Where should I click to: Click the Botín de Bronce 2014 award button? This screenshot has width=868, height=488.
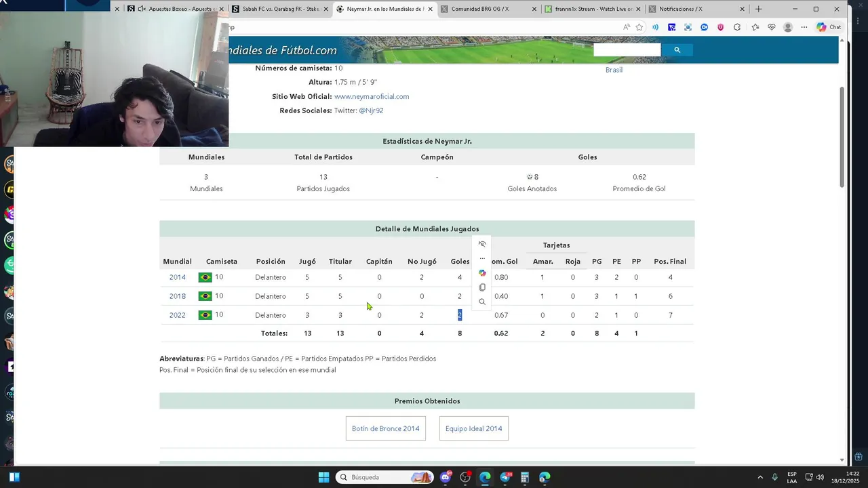tap(386, 428)
